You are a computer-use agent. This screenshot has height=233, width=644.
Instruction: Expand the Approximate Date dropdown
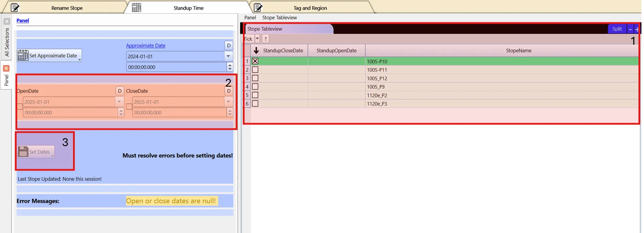tap(228, 56)
